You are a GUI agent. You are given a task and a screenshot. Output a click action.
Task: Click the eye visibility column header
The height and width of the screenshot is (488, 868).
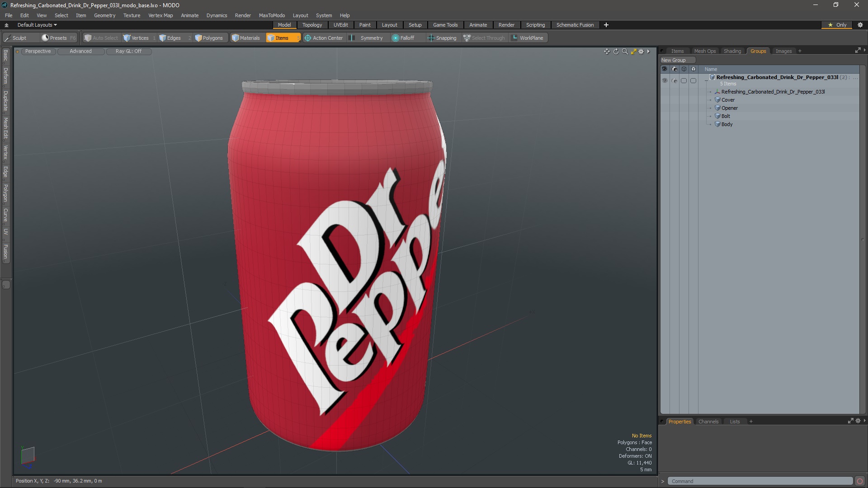(665, 69)
